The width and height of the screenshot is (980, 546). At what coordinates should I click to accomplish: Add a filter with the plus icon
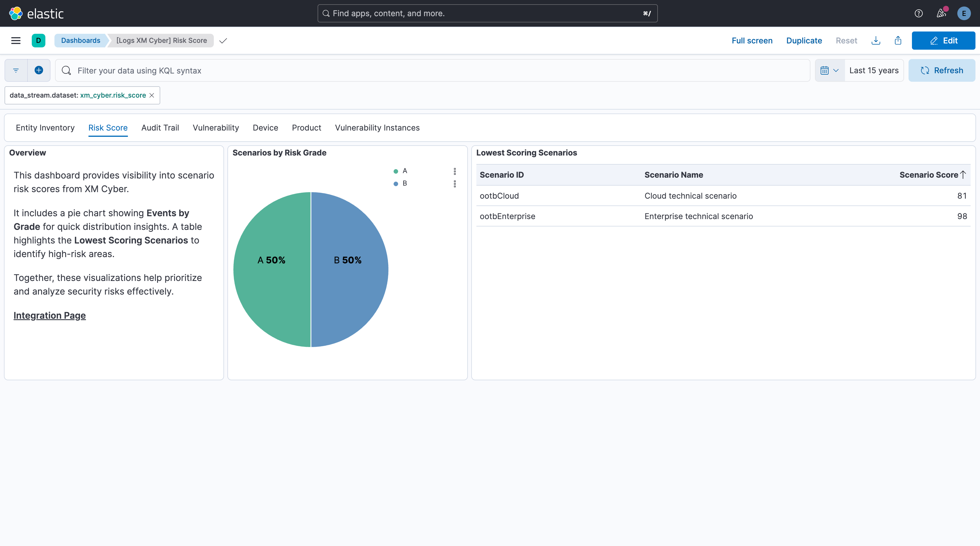tap(39, 70)
